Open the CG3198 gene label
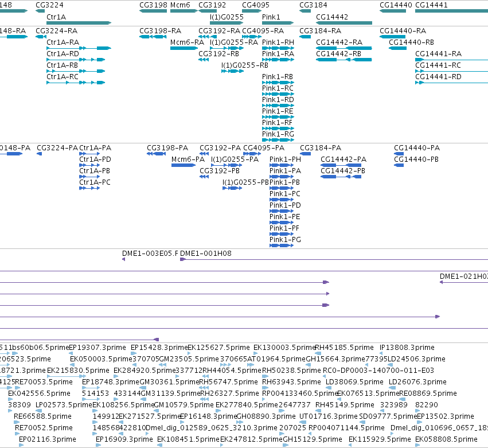The image size is (488, 448). coord(153,5)
